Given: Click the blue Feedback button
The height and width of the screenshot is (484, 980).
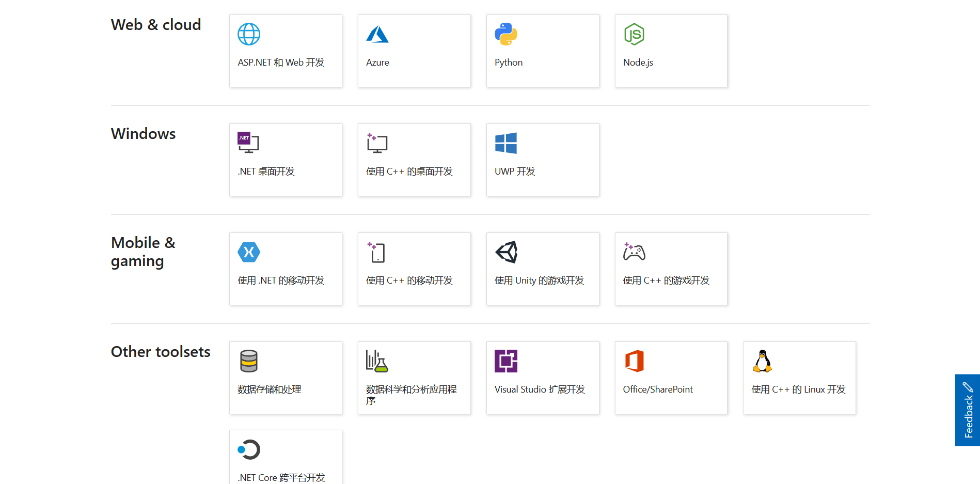Looking at the screenshot, I should (968, 410).
